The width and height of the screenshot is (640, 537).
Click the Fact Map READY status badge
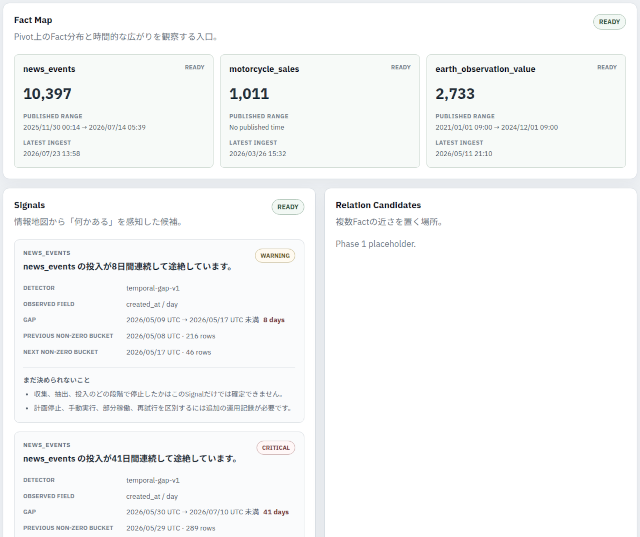[609, 22]
